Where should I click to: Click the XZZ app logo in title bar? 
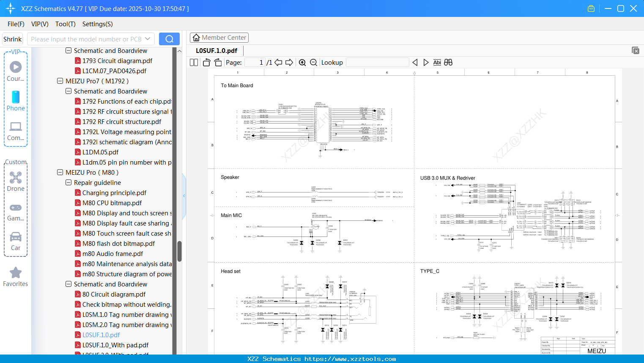[x=11, y=8]
